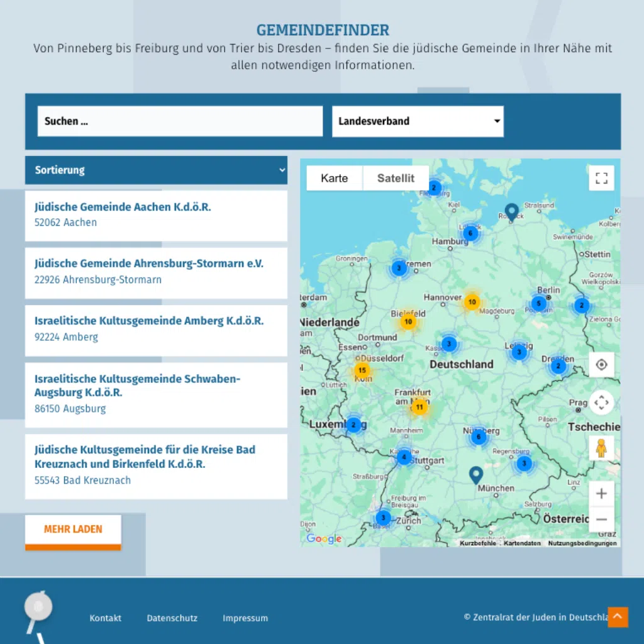Screen dimensions: 644x644
Task: Click the map pin near München
Action: click(476, 474)
